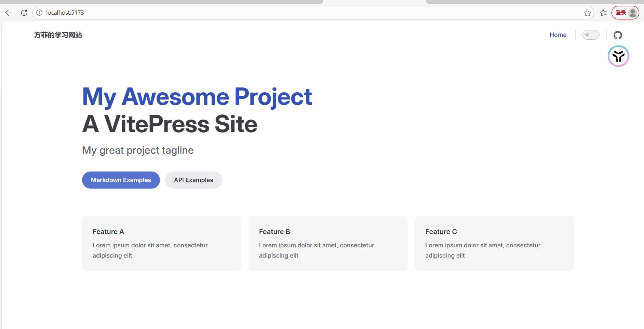The image size is (644, 329).
Task: Click the A VitePress Site heading
Action: pyautogui.click(x=170, y=124)
